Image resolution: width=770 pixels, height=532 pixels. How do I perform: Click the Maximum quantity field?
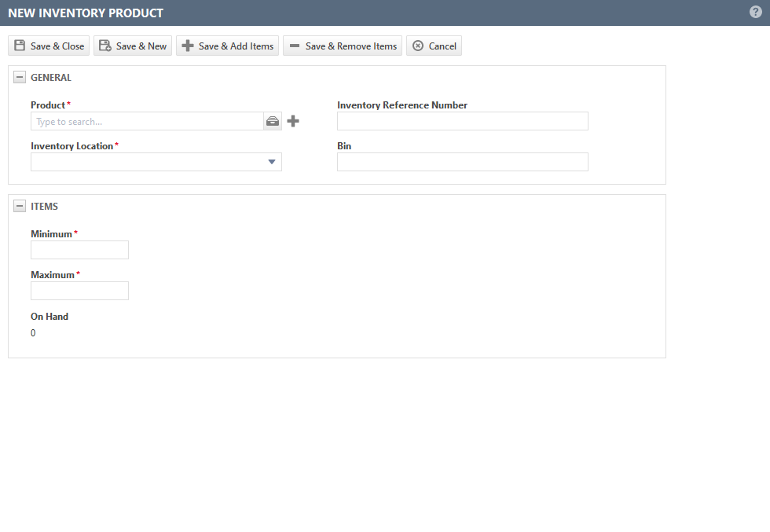79,291
